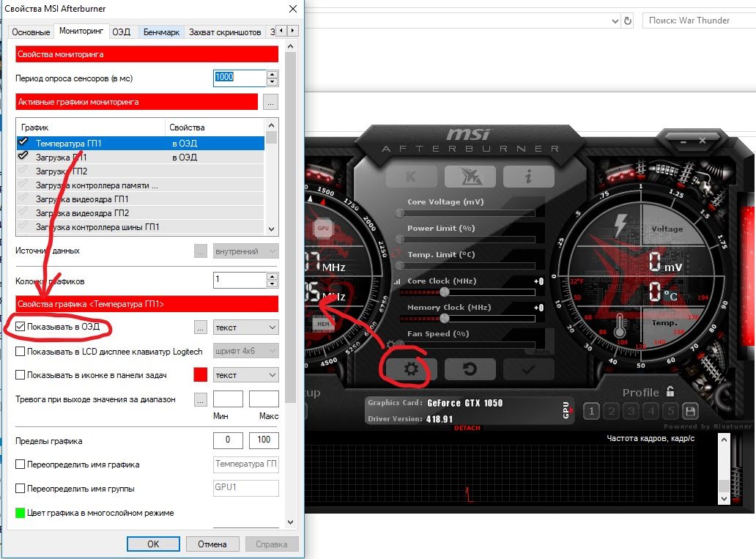Click the DETACH monitor link
Viewport: 756px width, 559px height.
click(x=467, y=428)
